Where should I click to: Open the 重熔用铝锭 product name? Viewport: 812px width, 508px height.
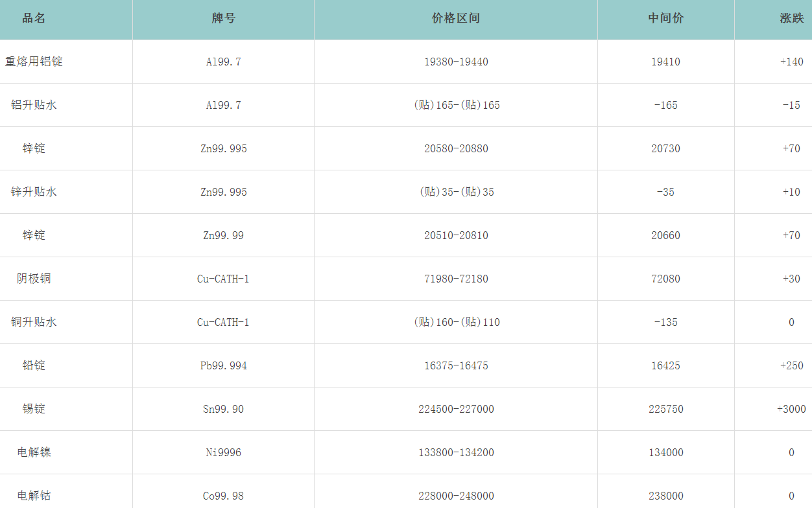(34, 62)
